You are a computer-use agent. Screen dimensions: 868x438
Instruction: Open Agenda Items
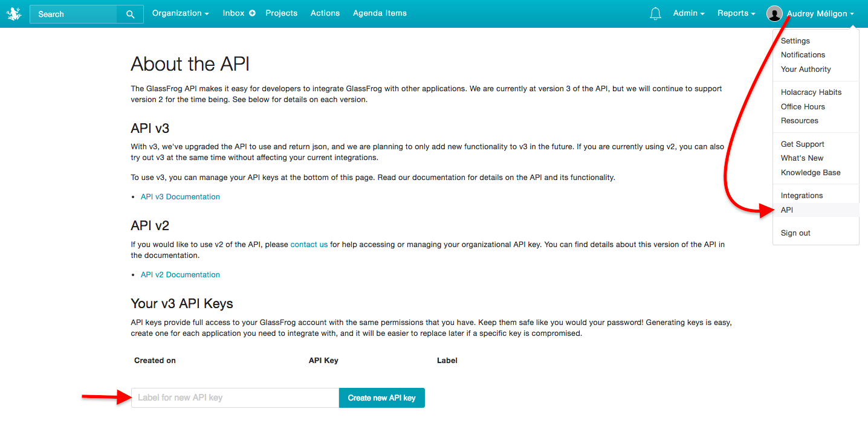(380, 13)
